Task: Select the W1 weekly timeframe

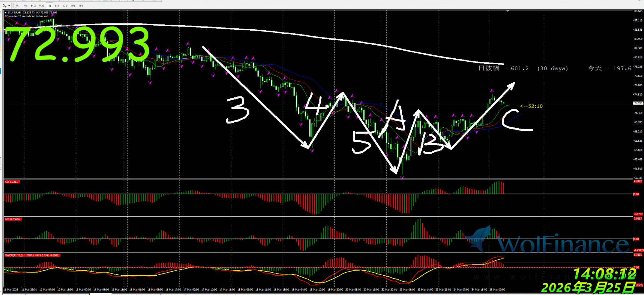Action: pos(73,6)
